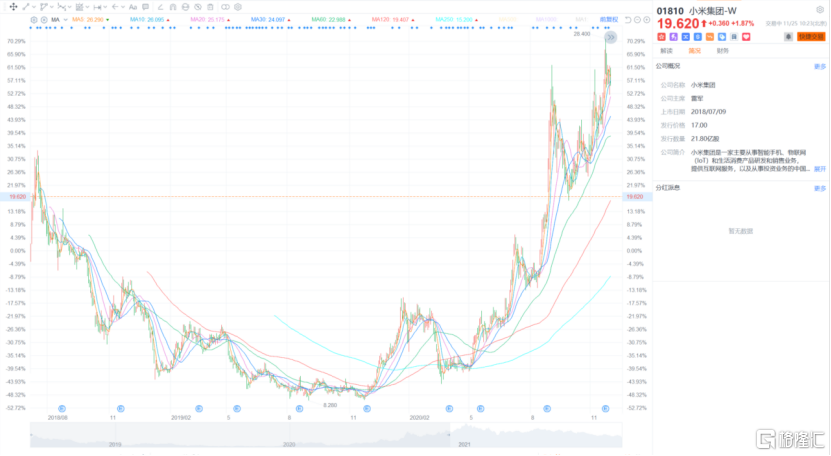Toggle the MA30 moving average line

[x=270, y=20]
